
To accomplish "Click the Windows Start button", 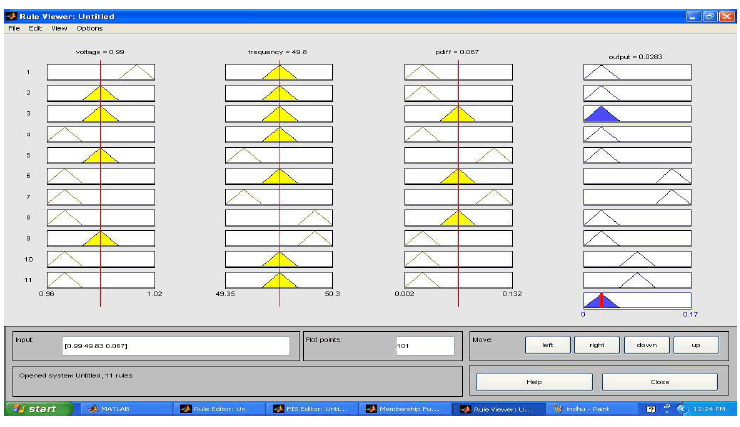I will (x=37, y=409).
